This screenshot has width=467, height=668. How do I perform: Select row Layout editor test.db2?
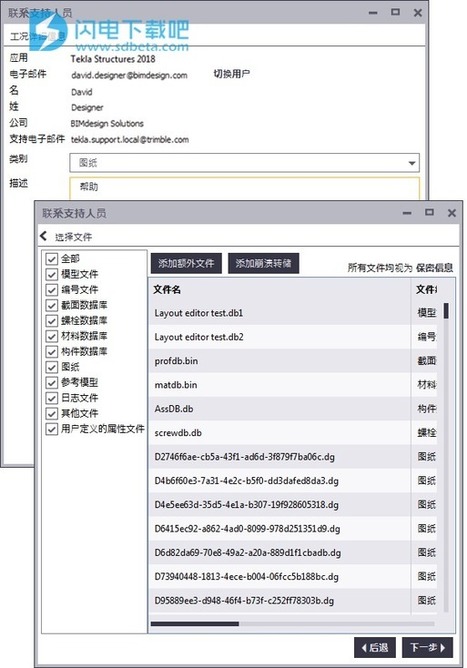pyautogui.click(x=292, y=337)
